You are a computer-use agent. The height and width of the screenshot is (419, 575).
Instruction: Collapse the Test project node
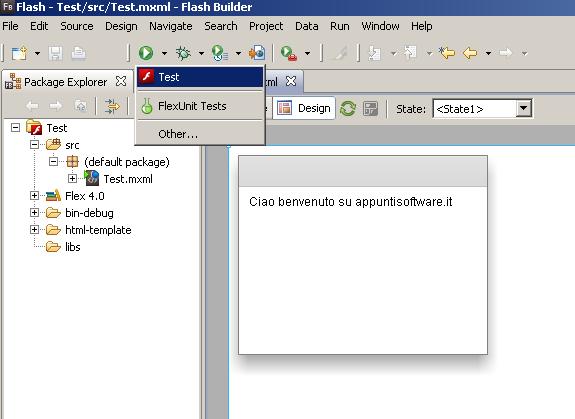(x=15, y=128)
